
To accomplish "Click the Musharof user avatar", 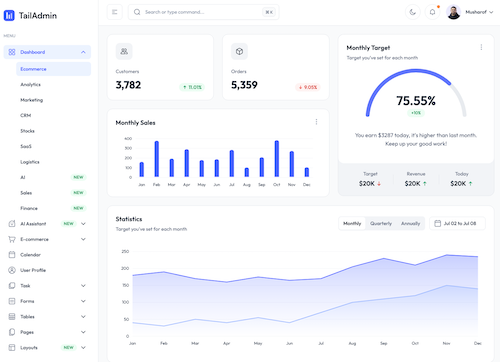I will (454, 12).
